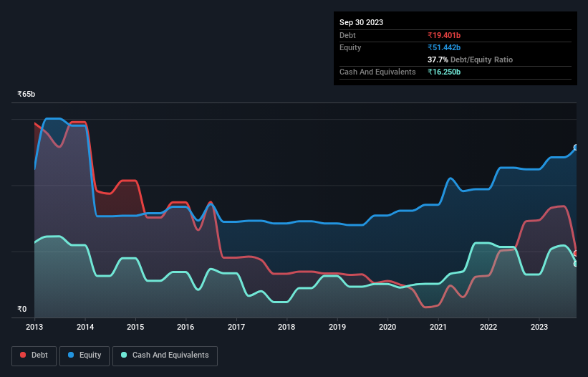
Task: Click the 2015 x-axis label
Action: 135,327
